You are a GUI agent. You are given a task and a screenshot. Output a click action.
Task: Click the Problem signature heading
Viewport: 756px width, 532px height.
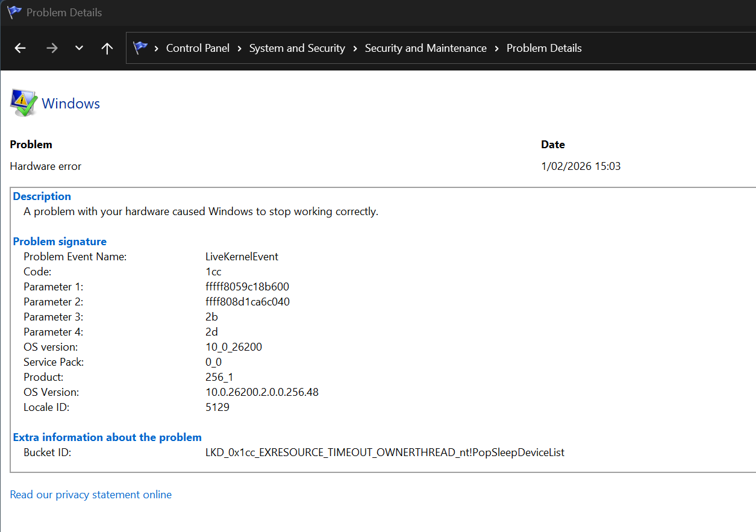pos(60,242)
